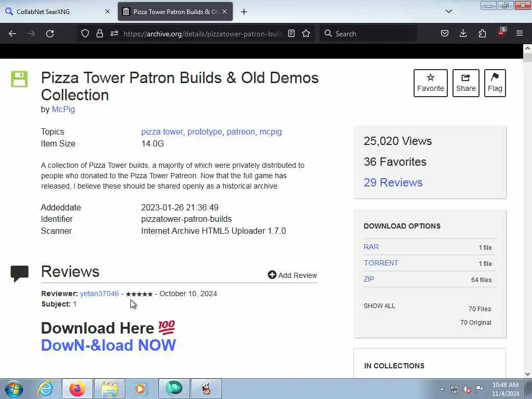Screen dimensions: 532x399
Task: Launch Internet Explorer from taskbar
Action: click(x=46, y=389)
